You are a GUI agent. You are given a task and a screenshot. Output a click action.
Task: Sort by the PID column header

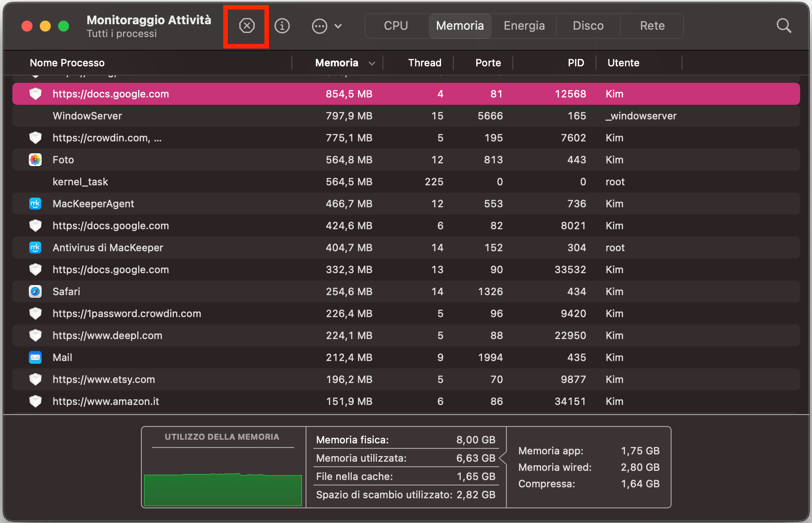[x=575, y=63]
